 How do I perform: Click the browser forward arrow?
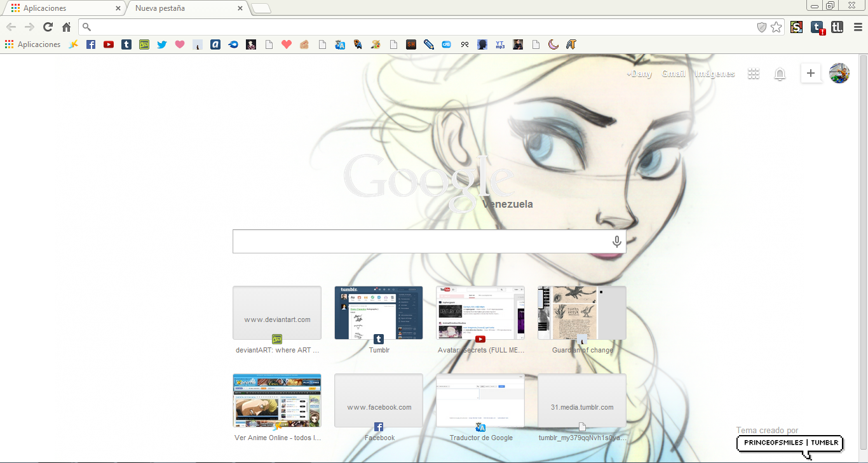[x=29, y=27]
